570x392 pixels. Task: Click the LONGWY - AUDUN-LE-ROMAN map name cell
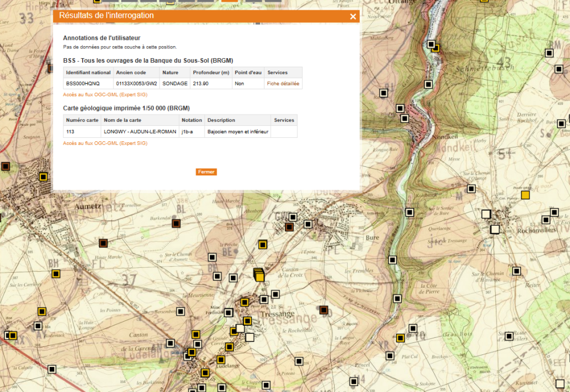point(140,132)
